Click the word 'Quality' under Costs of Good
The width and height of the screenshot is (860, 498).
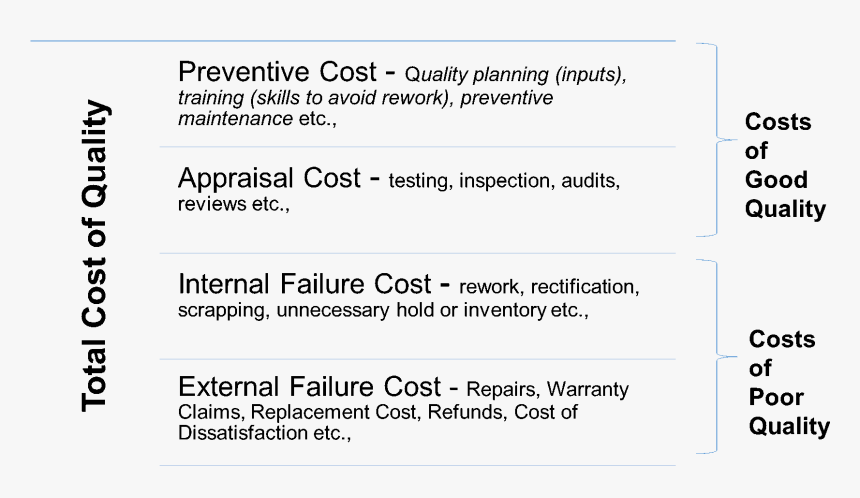point(785,210)
